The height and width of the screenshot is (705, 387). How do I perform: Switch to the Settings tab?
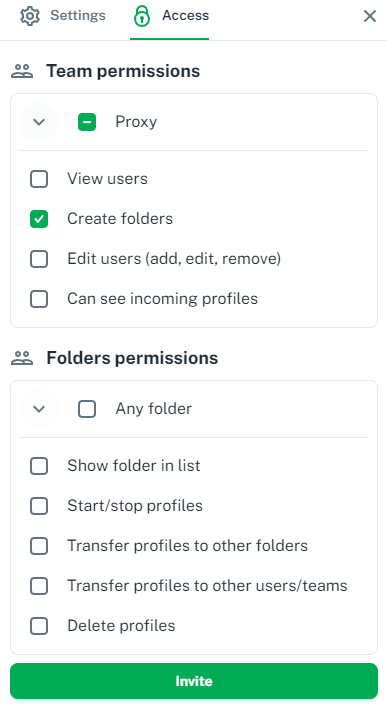pos(63,16)
